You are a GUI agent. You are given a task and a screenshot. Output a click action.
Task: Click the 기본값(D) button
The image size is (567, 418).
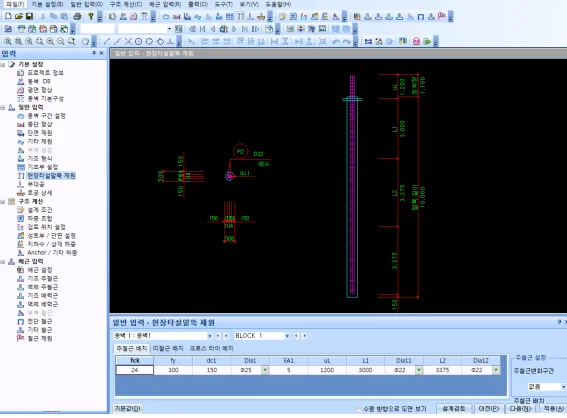[x=127, y=409]
